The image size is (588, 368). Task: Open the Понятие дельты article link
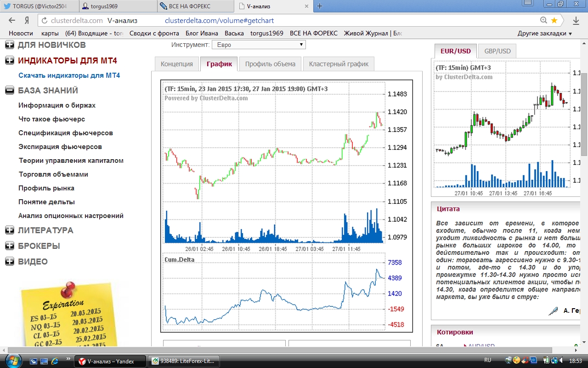click(46, 202)
